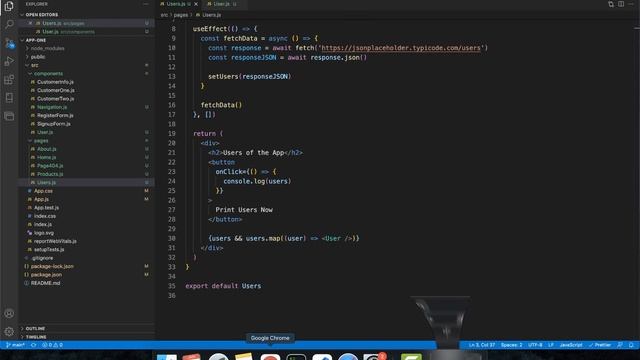Open .gitignore file
Screen dimensions: 640x360
[42, 258]
